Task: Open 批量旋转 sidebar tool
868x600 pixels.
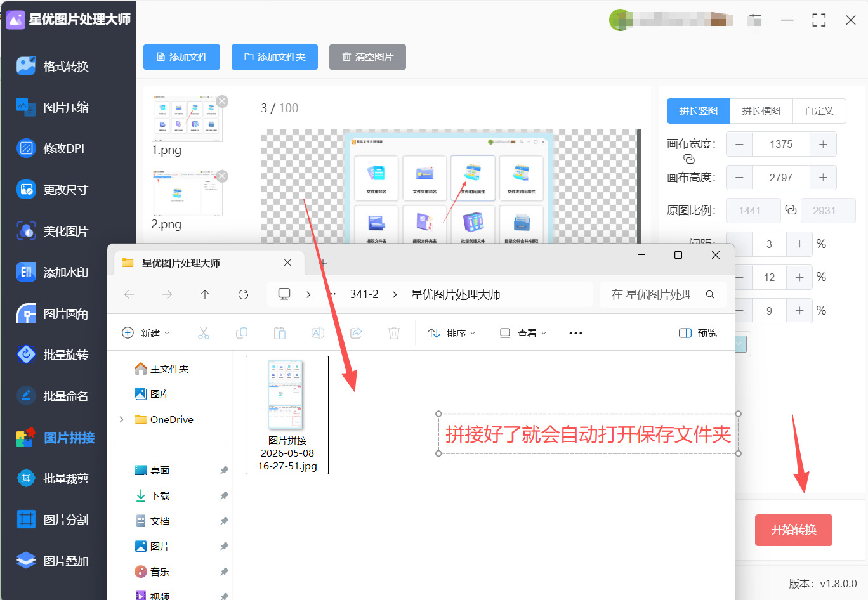Action: point(53,355)
